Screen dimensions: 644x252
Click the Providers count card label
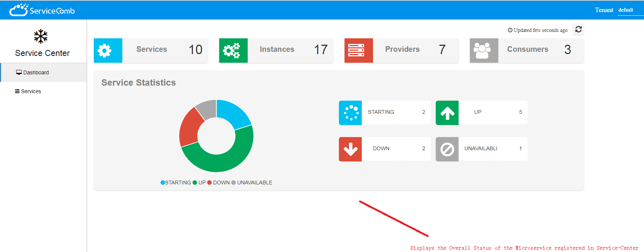tap(402, 49)
